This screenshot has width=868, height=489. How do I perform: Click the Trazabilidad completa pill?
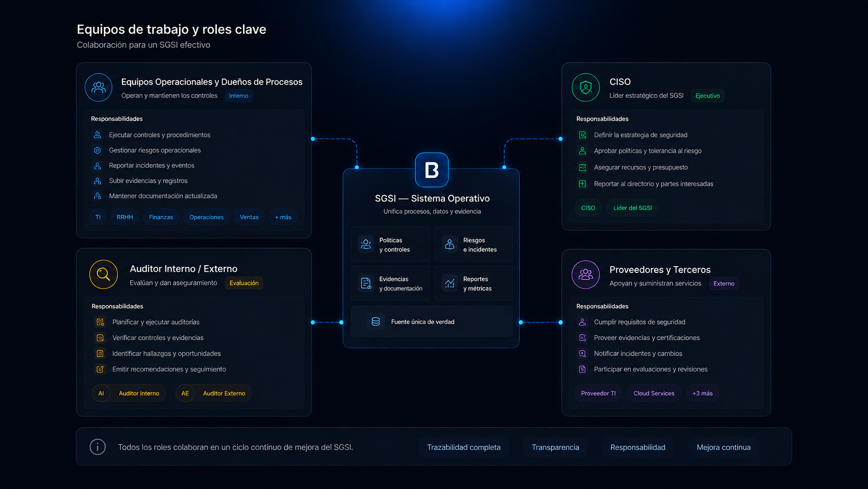coord(464,447)
